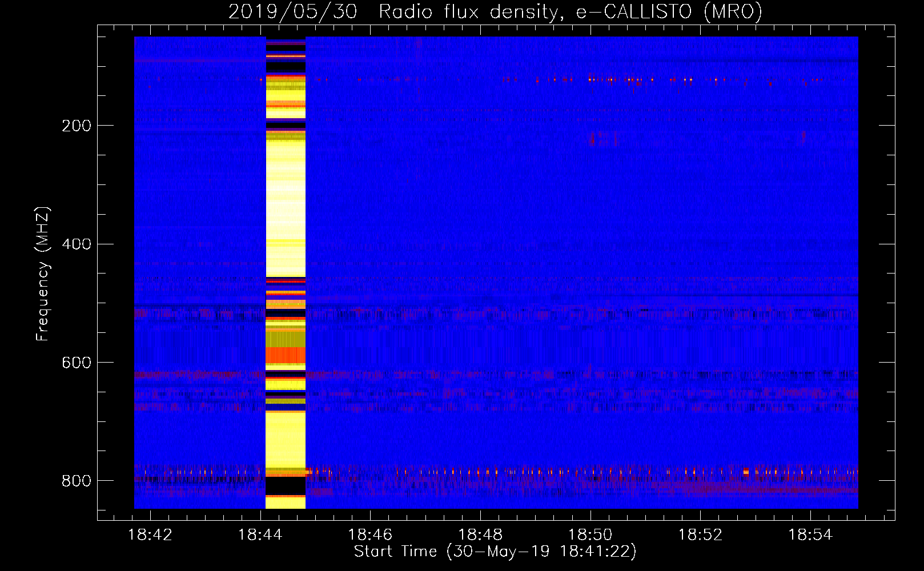The width and height of the screenshot is (924, 571).
Task: Click the 18:42 time tick label
Action: pos(150,535)
